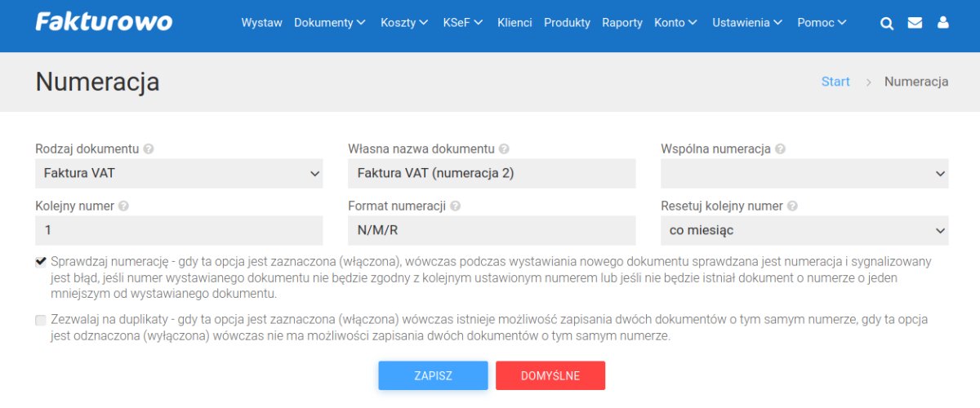Click the Numeracja page heading
The width and height of the screenshot is (980, 408).
(97, 82)
